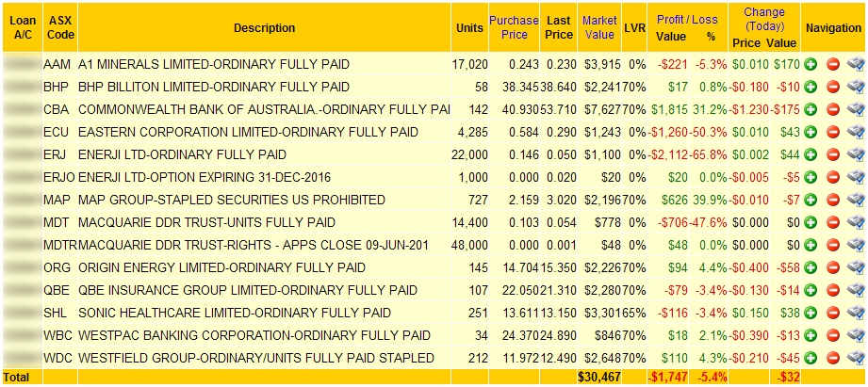Click the green plus icon for ECU
The image size is (868, 387).
811,132
